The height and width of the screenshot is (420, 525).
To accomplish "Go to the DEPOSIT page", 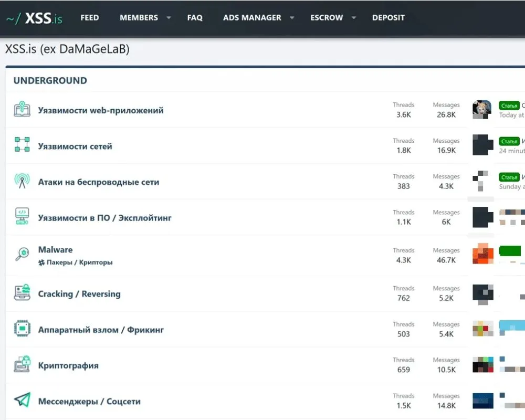I will (388, 18).
